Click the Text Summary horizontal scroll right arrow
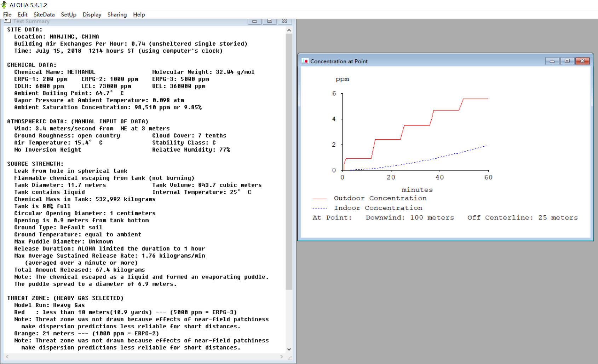 click(282, 357)
